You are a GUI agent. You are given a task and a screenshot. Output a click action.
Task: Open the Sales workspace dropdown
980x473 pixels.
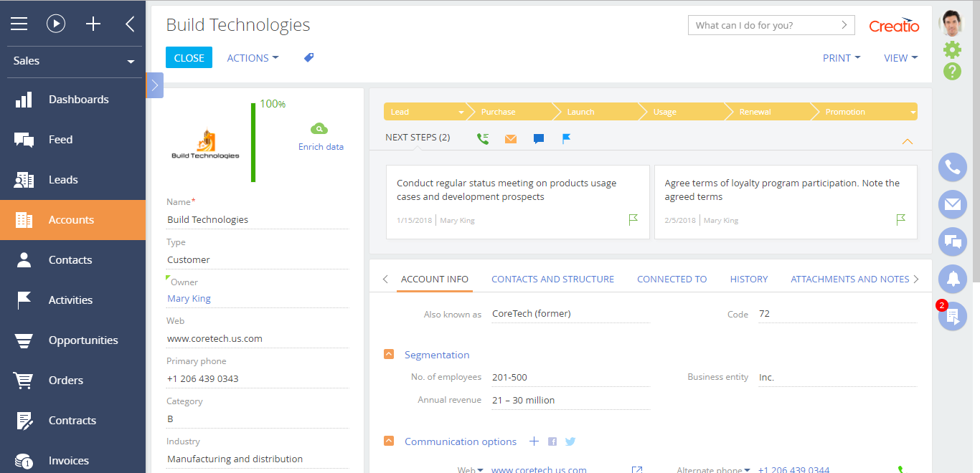point(73,61)
